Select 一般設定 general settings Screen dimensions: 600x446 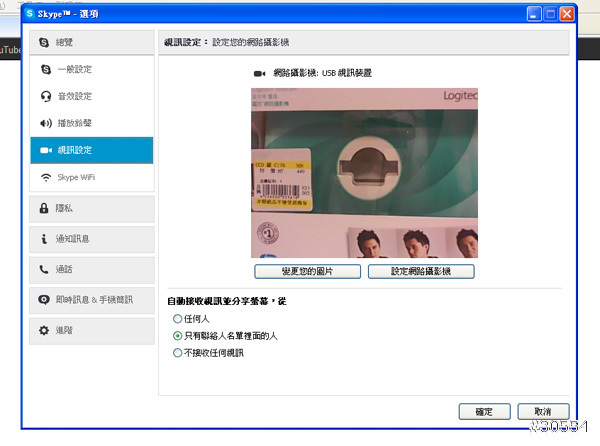[92, 70]
